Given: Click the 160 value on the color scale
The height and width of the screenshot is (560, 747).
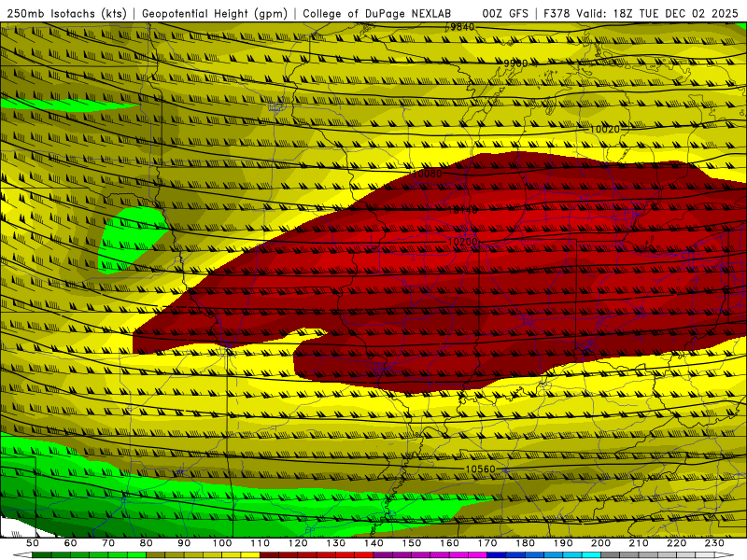Looking at the screenshot, I should pos(449,543).
